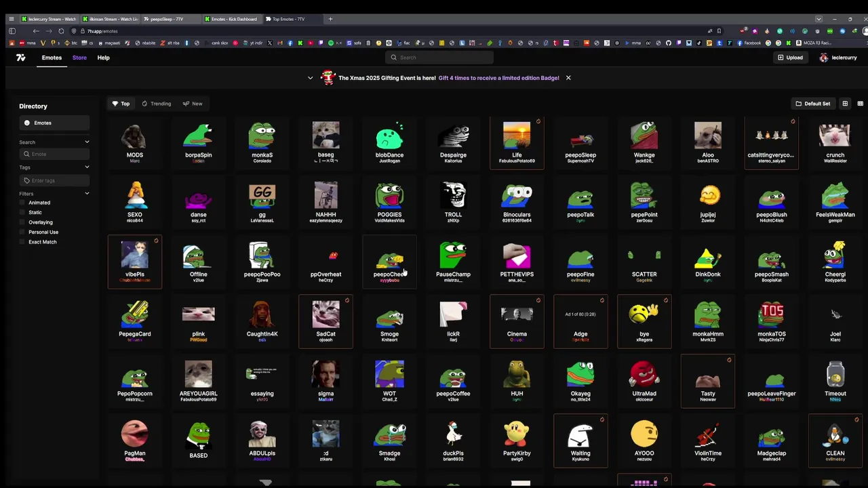The height and width of the screenshot is (488, 868).
Task: Go to the Emotes navigation item
Action: [x=52, y=58]
